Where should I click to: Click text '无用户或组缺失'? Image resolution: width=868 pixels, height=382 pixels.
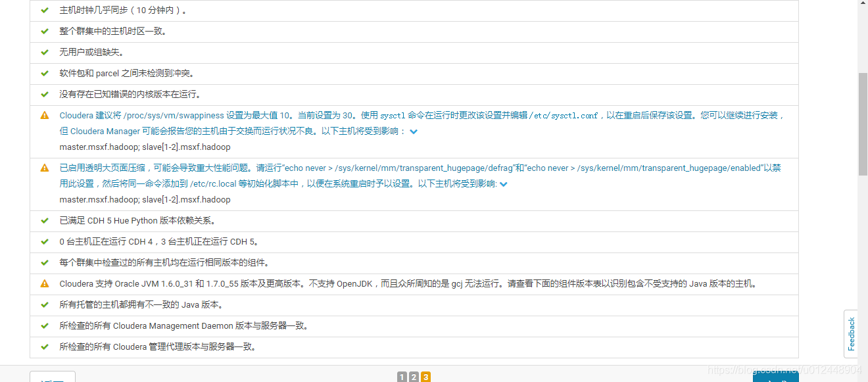click(x=91, y=53)
